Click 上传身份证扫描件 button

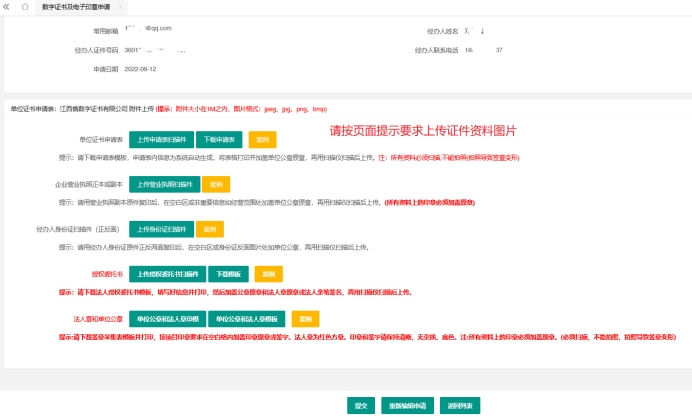click(x=161, y=229)
